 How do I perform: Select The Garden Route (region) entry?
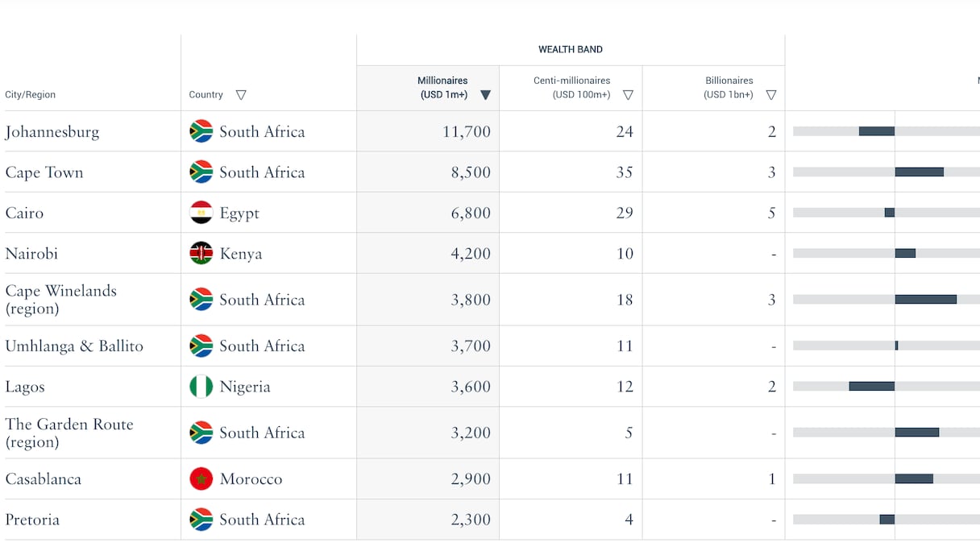coord(69,433)
